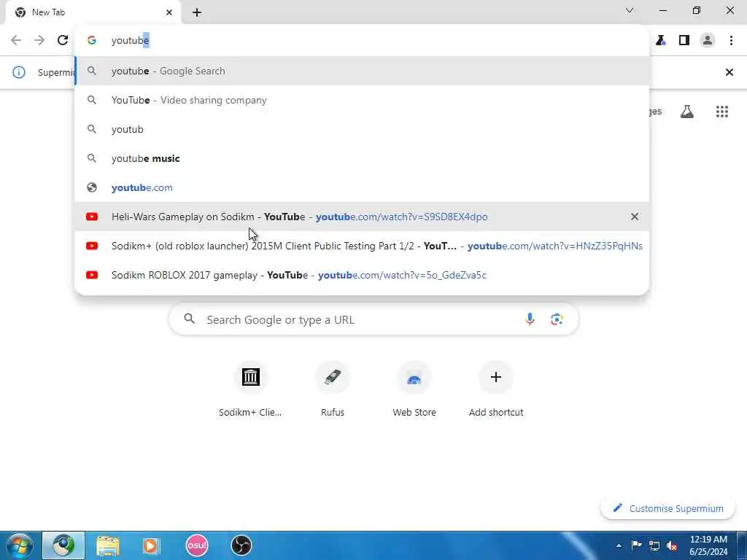Open the Sodikm+ Client shortcut

click(x=251, y=389)
